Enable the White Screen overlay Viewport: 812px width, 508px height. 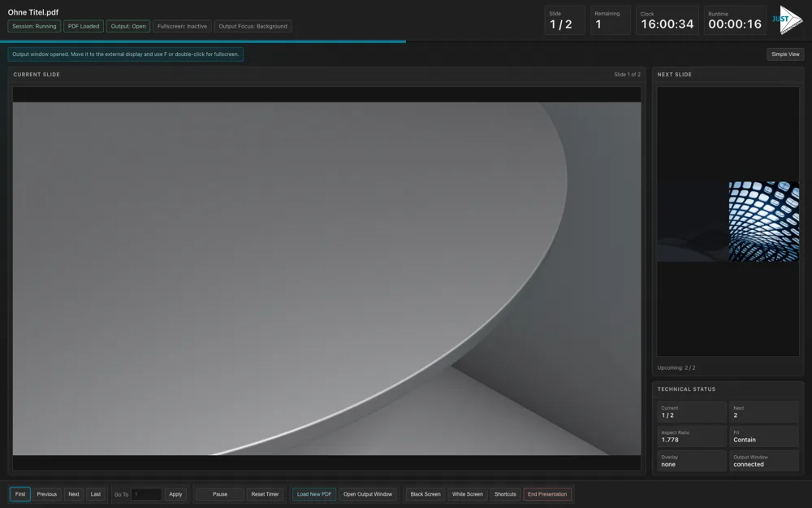coord(467,493)
